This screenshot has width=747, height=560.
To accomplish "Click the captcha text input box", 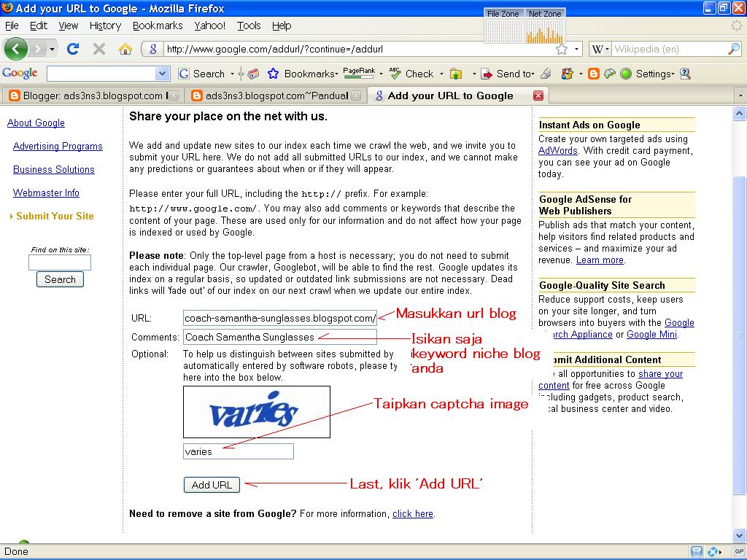I will click(239, 451).
